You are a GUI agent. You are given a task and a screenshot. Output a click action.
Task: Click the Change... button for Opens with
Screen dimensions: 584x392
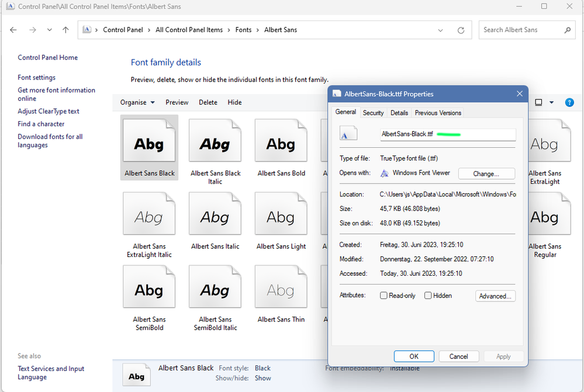click(486, 174)
